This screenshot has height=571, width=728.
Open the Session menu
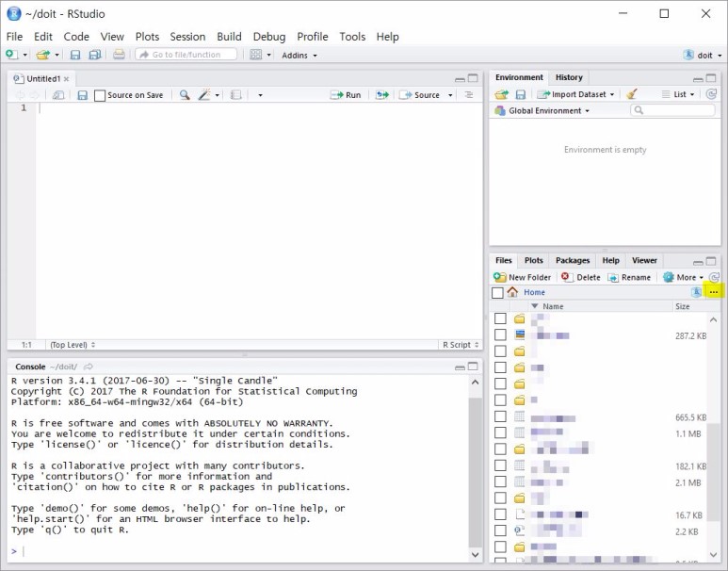click(x=187, y=37)
